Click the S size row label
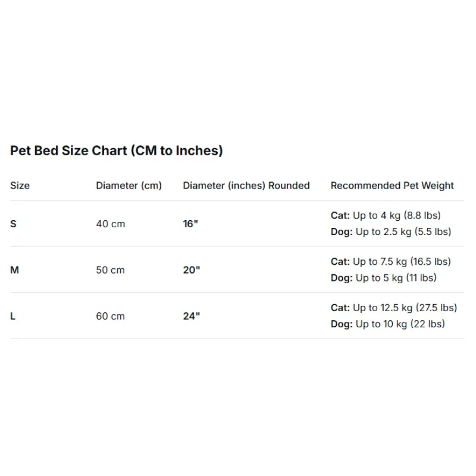The image size is (476, 476). click(13, 224)
